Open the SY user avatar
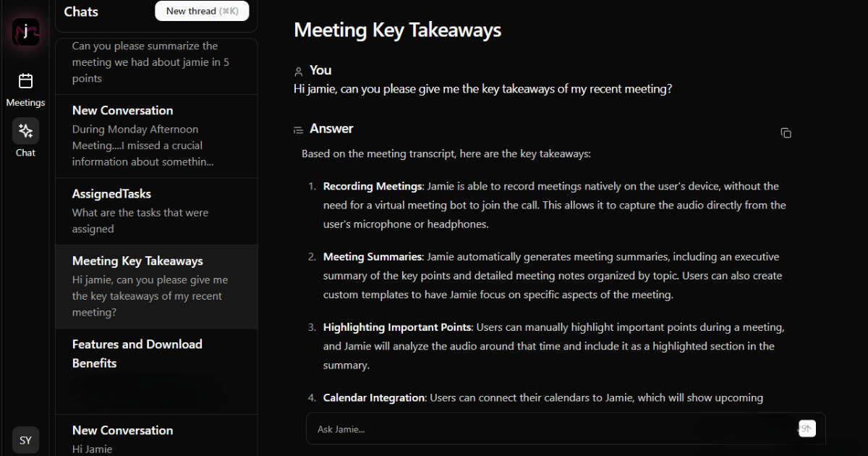The image size is (868, 456). [25, 440]
